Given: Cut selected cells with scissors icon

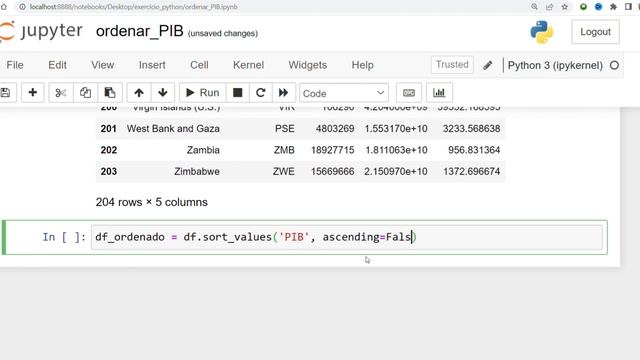Looking at the screenshot, I should point(61,93).
